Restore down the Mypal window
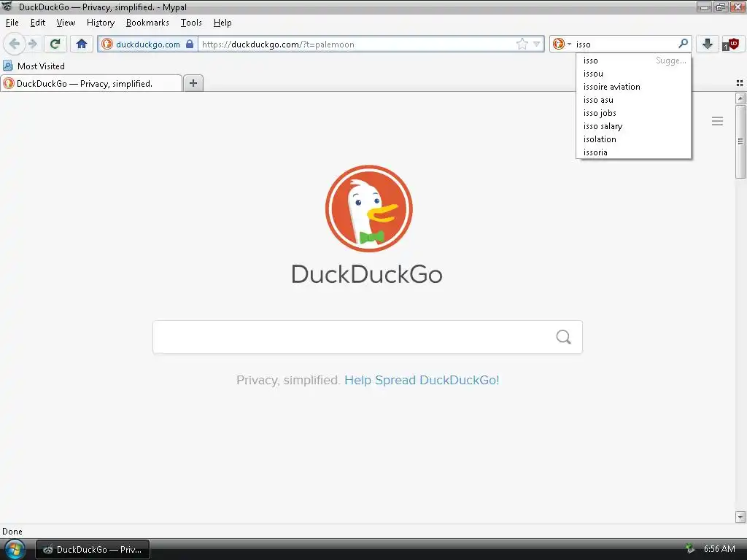 point(720,7)
